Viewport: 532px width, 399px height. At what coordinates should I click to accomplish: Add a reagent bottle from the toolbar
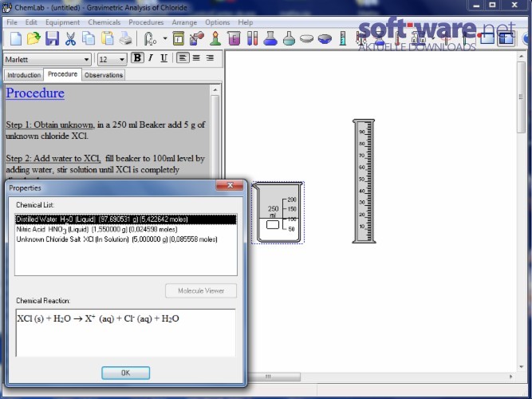click(179, 38)
